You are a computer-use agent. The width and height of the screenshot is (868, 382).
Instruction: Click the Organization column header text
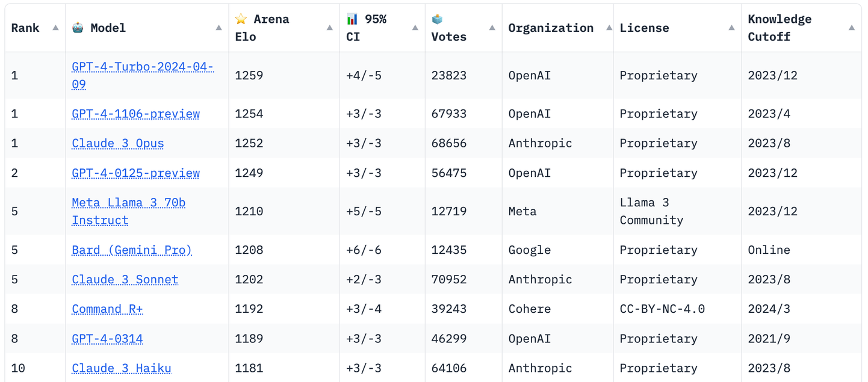(550, 28)
